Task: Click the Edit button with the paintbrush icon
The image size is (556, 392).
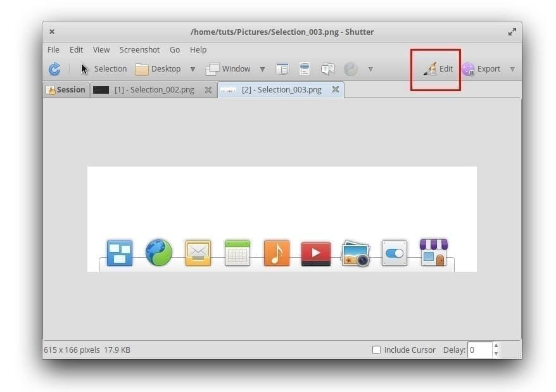Action: click(438, 69)
